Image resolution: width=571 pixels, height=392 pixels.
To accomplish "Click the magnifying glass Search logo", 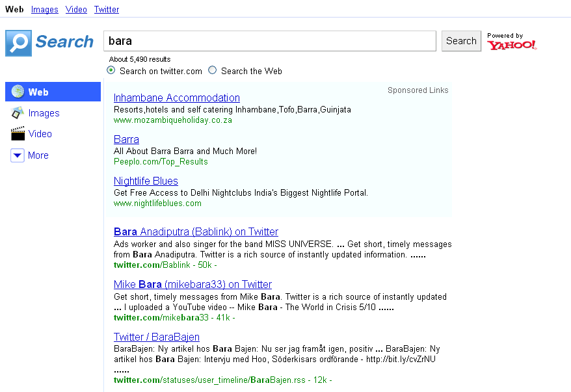I will pyautogui.click(x=18, y=43).
